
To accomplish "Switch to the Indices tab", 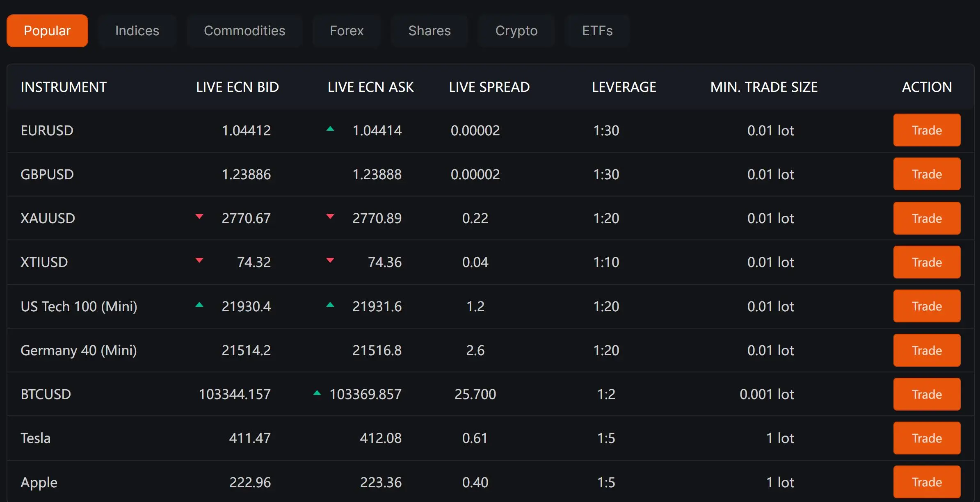I will (x=137, y=31).
